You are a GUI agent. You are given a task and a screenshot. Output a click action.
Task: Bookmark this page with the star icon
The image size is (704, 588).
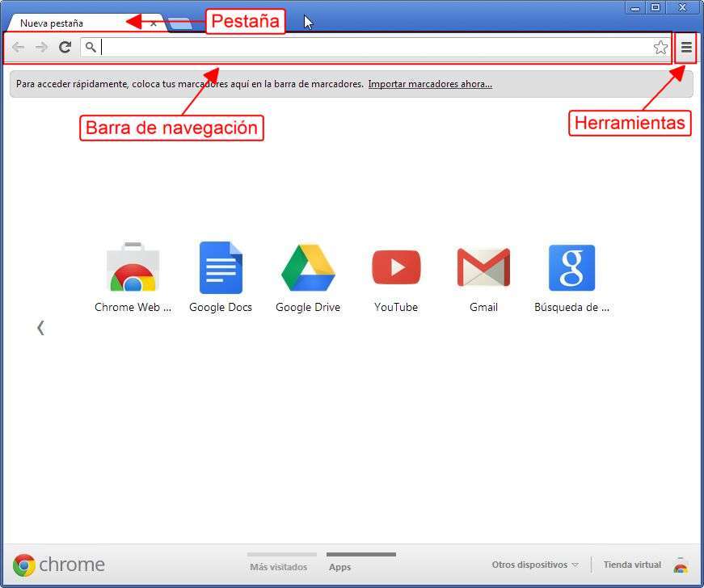(x=660, y=47)
